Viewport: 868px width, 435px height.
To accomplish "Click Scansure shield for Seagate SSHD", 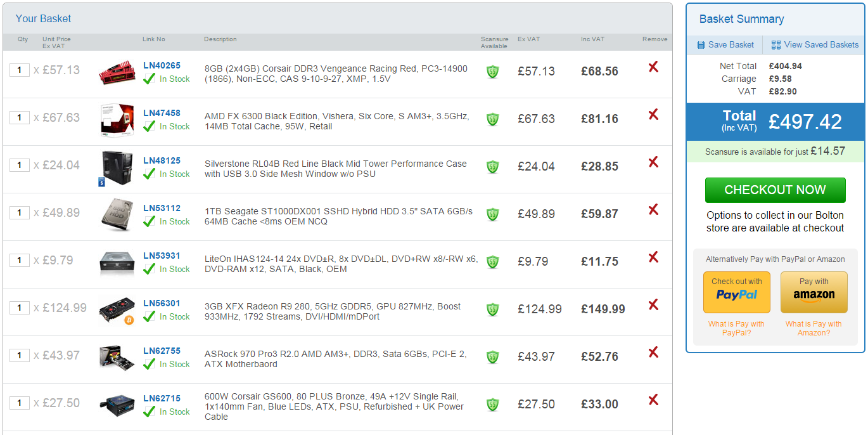I will [492, 214].
